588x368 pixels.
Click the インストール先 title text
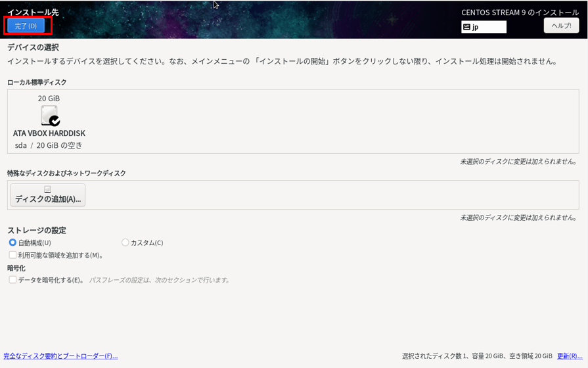click(x=33, y=12)
